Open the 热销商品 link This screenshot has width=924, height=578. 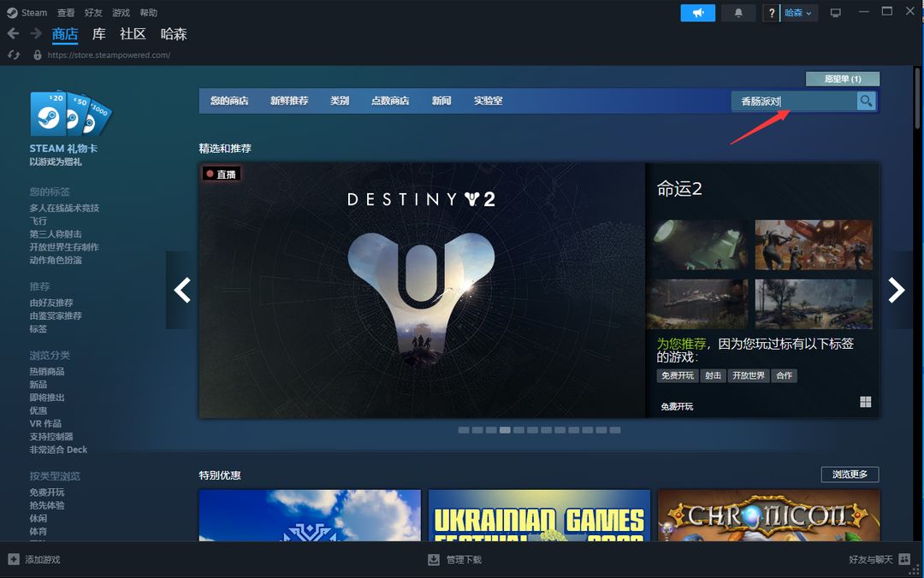tap(47, 371)
